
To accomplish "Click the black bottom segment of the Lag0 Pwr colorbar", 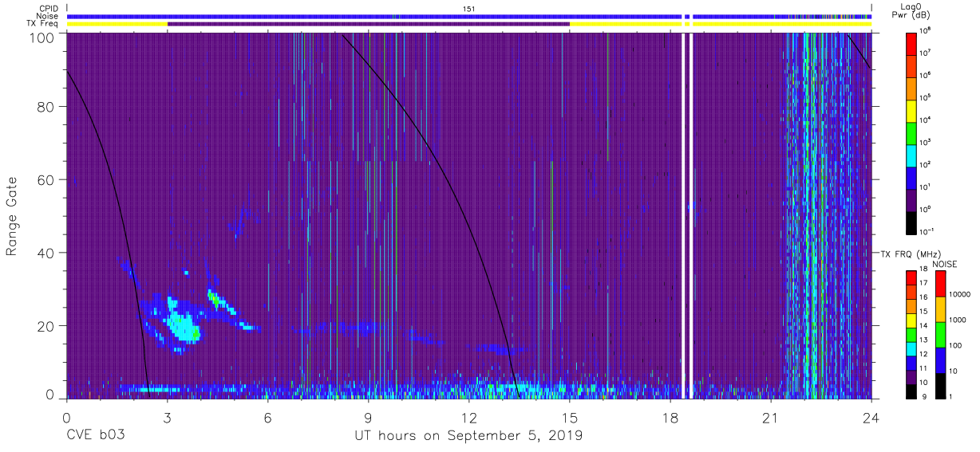I will pos(912,222).
